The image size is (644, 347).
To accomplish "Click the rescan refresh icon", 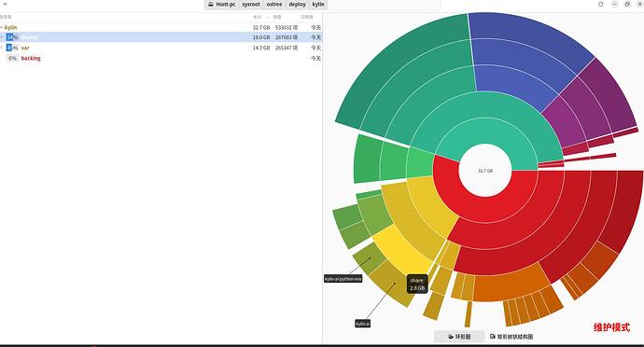I will click(601, 4).
